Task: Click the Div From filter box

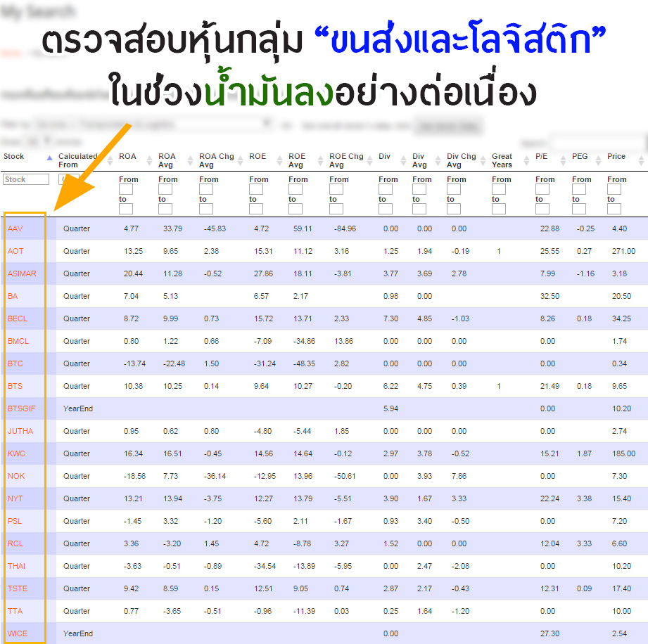Action: coord(386,189)
